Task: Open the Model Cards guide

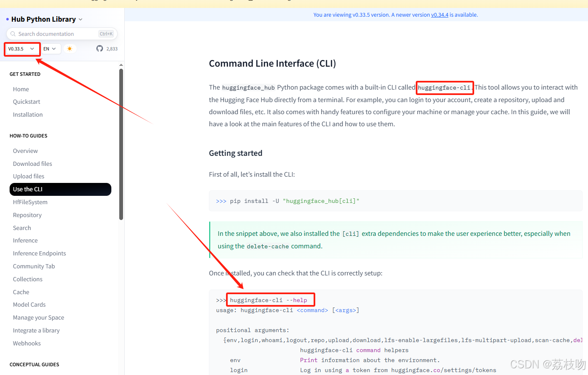Action: (x=29, y=305)
